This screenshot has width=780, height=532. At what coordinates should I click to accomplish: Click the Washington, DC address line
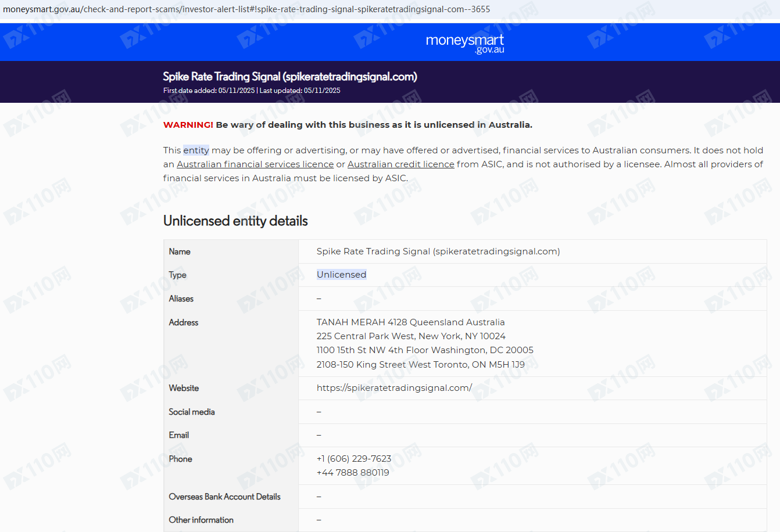pos(424,350)
